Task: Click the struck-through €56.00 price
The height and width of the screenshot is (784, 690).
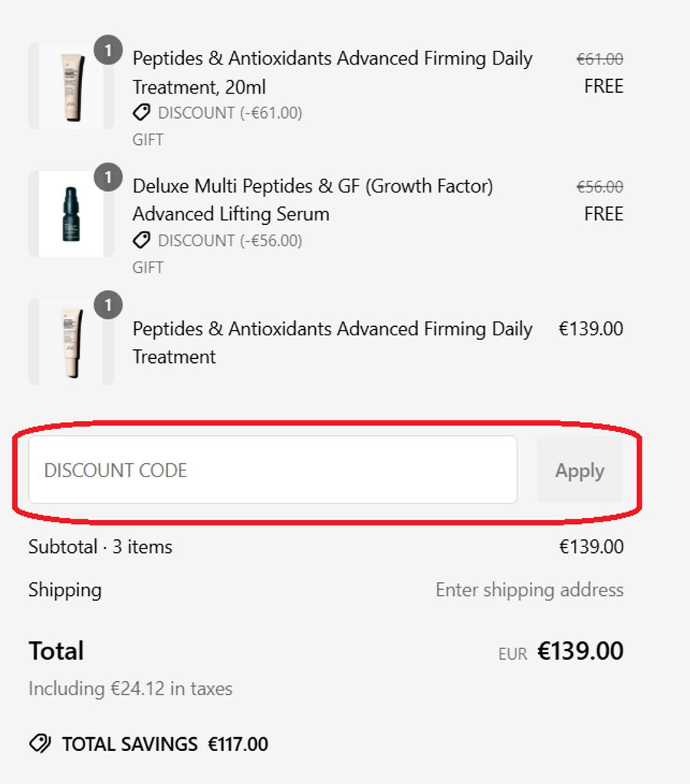Action: point(600,186)
